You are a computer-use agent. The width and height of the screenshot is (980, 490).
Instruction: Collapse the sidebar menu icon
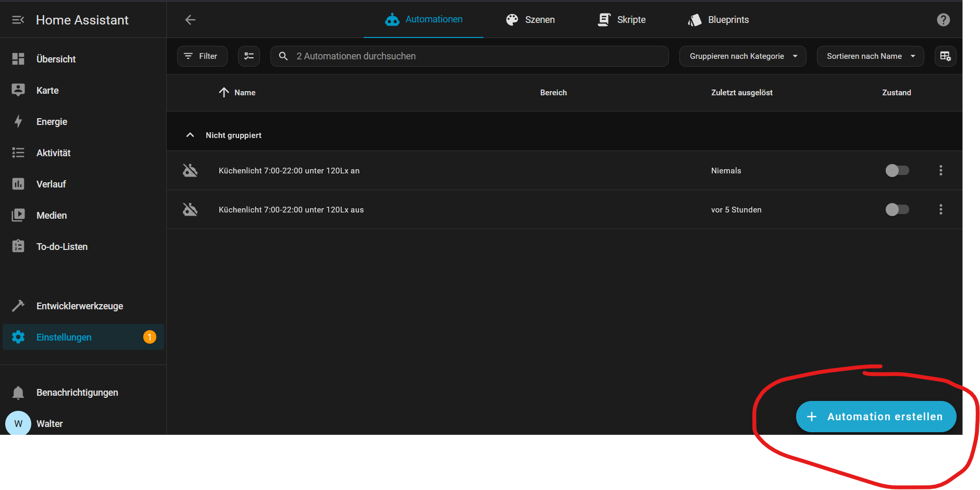tap(18, 20)
